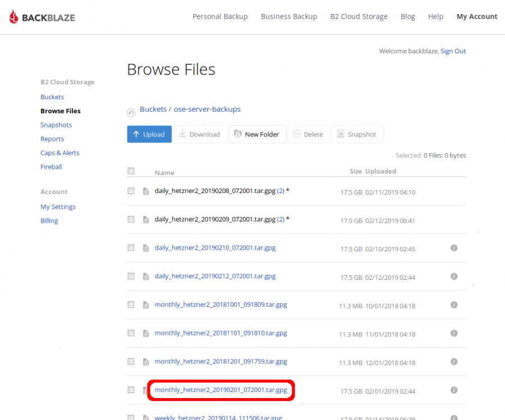Image resolution: width=505 pixels, height=420 pixels.
Task: Click the Download icon
Action: point(182,134)
